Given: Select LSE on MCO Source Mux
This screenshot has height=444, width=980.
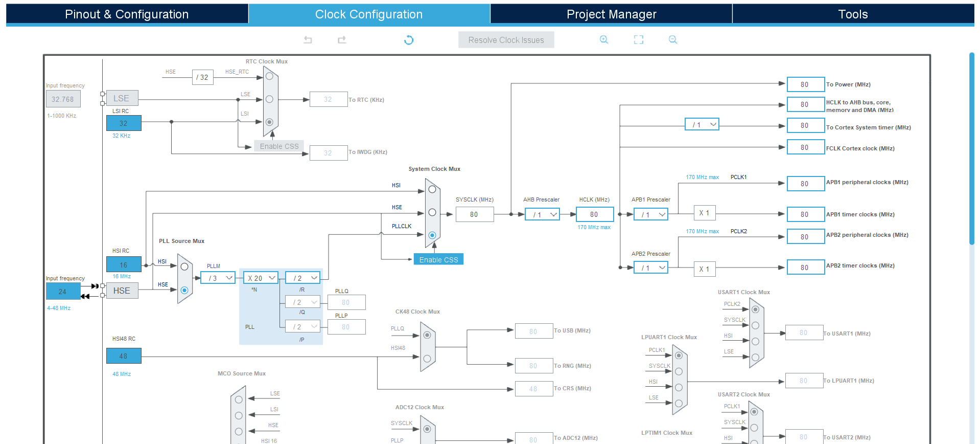Looking at the screenshot, I should pos(239,399).
